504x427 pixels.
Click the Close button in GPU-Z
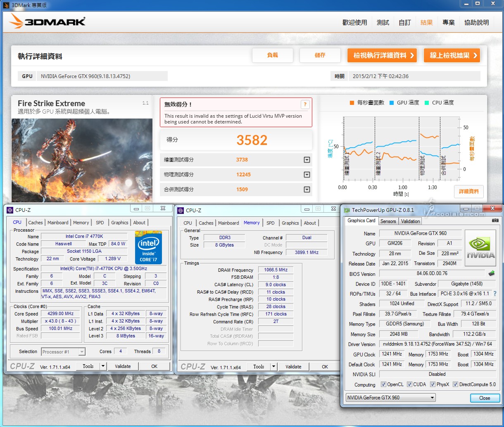click(x=485, y=398)
